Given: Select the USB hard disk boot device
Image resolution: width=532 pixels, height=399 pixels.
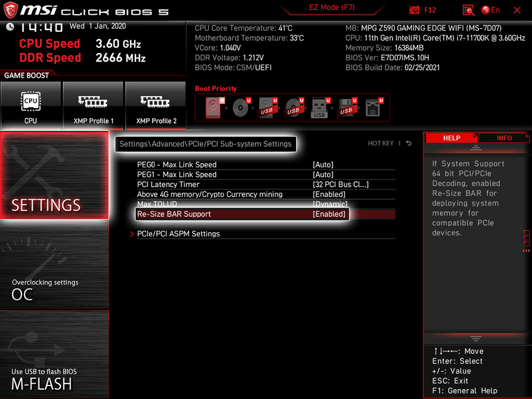Looking at the screenshot, I should [x=268, y=108].
